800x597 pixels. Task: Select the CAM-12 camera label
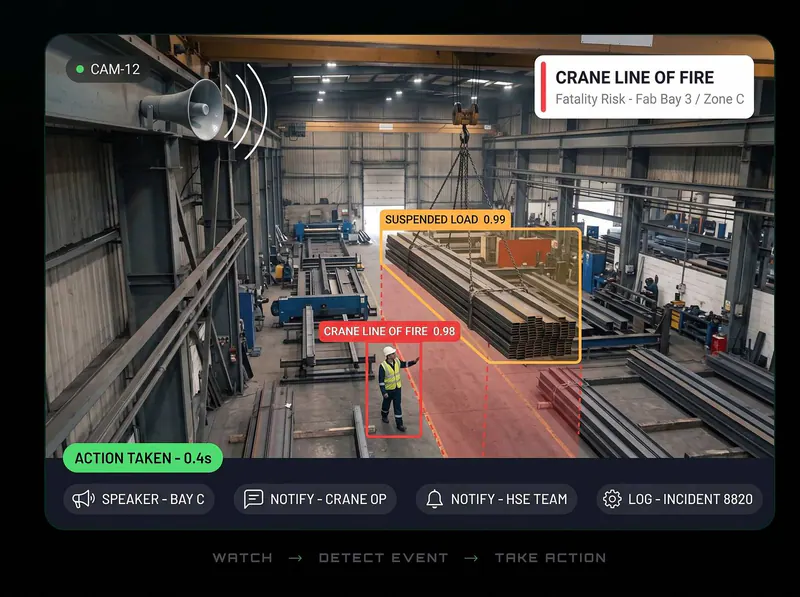(108, 69)
